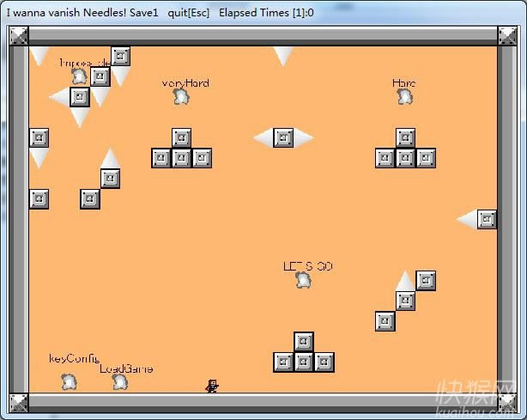This screenshot has width=527, height=420.
Task: Click the top-left corner block of the frame
Action: 18,35
